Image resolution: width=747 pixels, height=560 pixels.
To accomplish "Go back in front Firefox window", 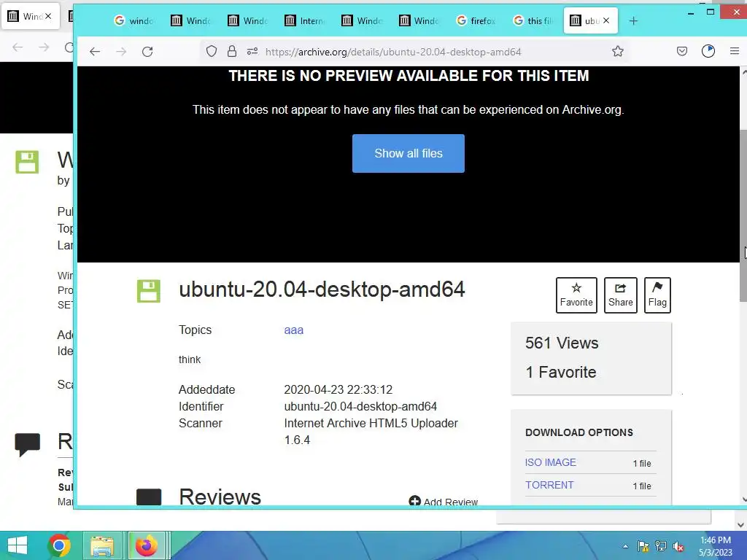I will (x=95, y=52).
